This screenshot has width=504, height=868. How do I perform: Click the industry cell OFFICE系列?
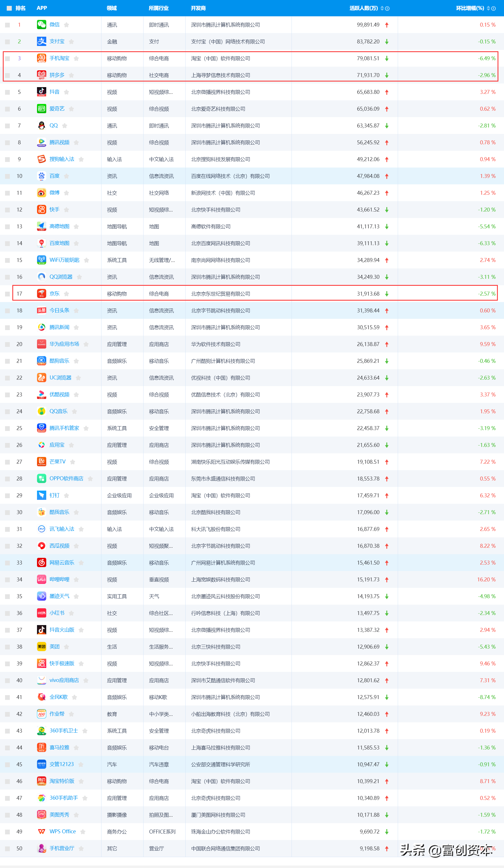click(162, 832)
